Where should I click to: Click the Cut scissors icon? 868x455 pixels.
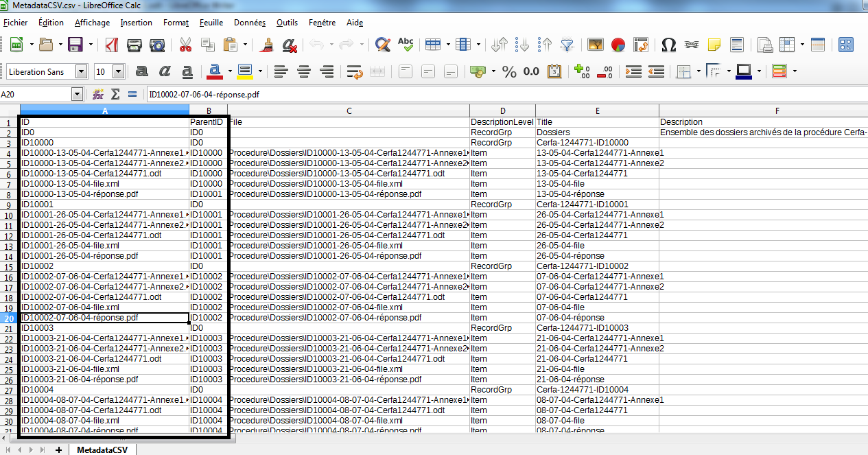click(x=185, y=45)
